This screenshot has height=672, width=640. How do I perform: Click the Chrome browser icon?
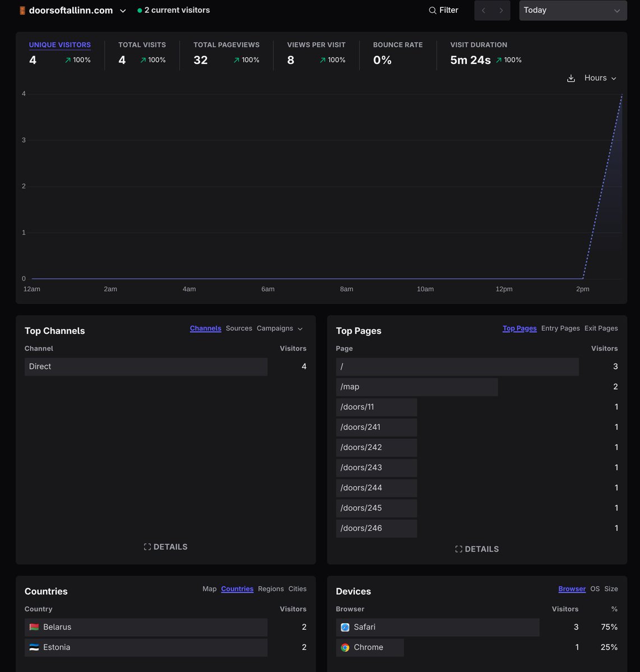point(345,647)
